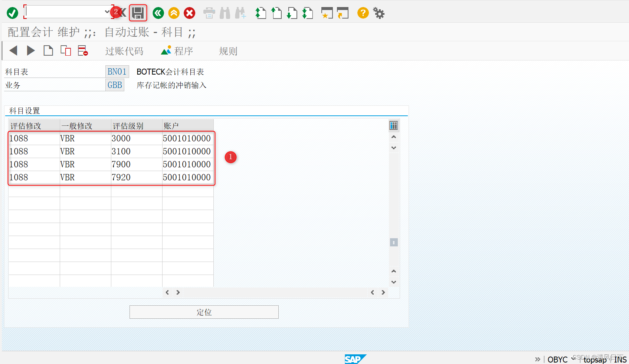Image resolution: width=629 pixels, height=364 pixels.
Task: Open SAP GUI help with the question mark
Action: [363, 13]
